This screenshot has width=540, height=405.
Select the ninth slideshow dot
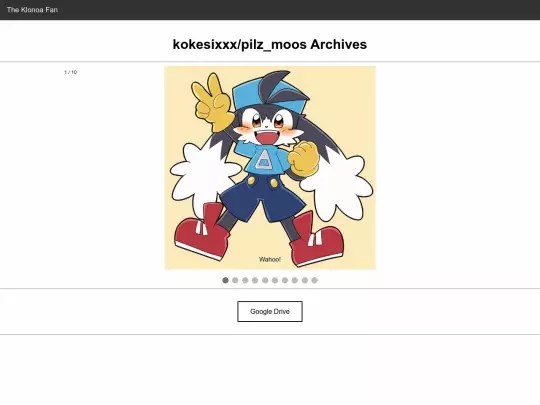[x=305, y=280]
